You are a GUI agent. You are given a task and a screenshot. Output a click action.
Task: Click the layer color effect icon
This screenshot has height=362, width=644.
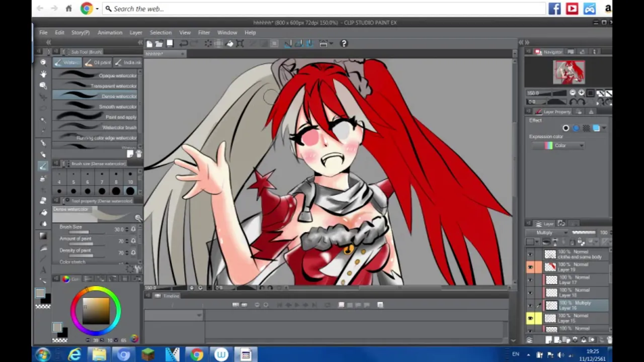(x=596, y=128)
